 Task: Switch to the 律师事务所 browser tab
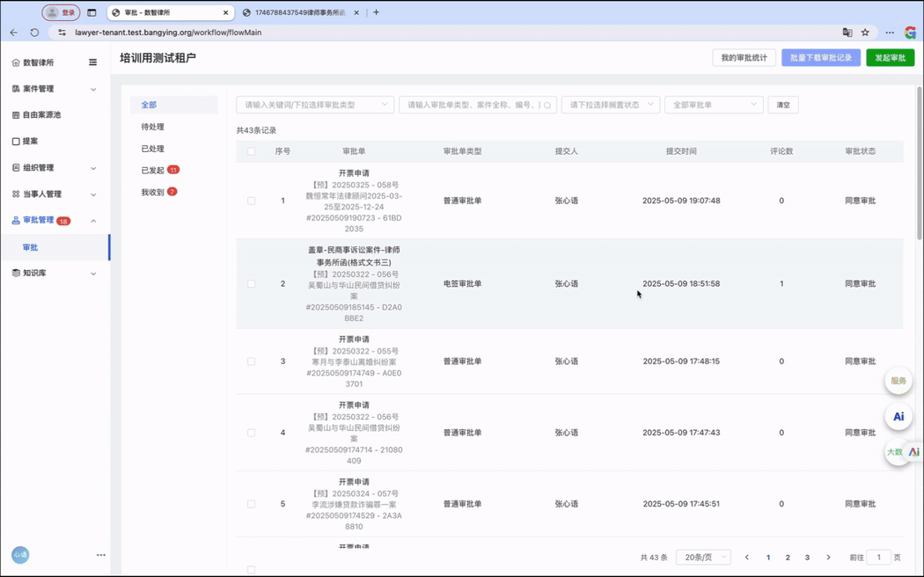(299, 12)
